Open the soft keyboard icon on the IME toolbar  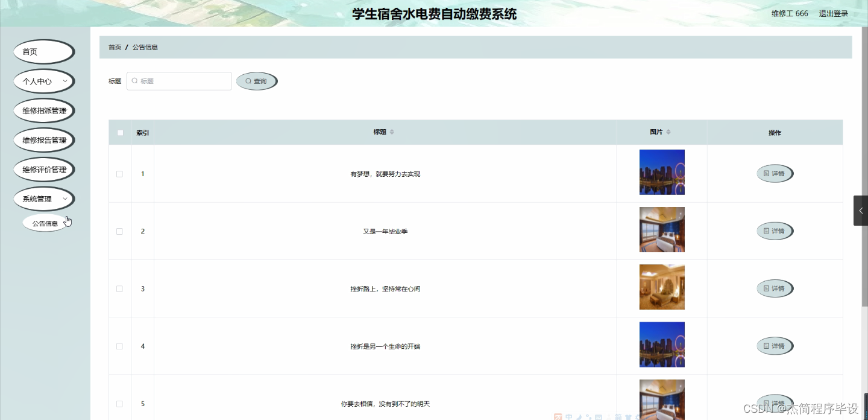[599, 416]
